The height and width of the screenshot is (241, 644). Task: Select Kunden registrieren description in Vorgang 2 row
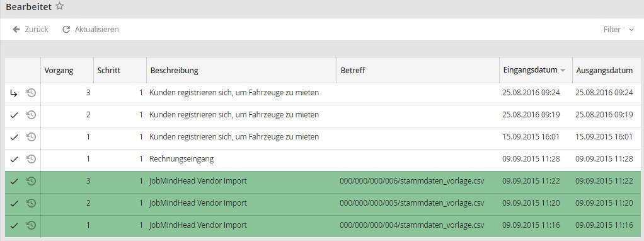234,115
